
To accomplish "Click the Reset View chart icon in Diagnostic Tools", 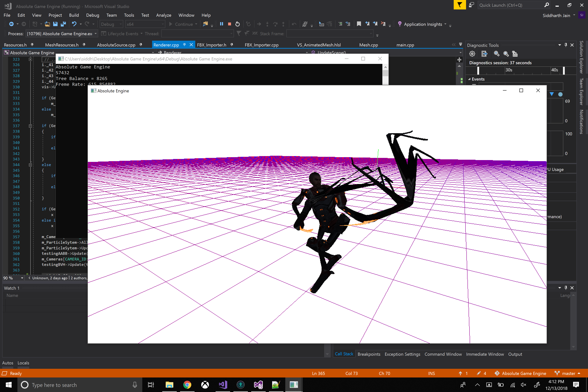I will point(515,54).
